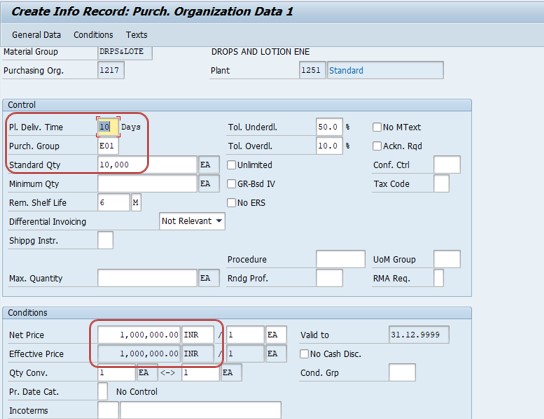Select the Purch. Group field
This screenshot has height=419, width=544.
click(108, 146)
